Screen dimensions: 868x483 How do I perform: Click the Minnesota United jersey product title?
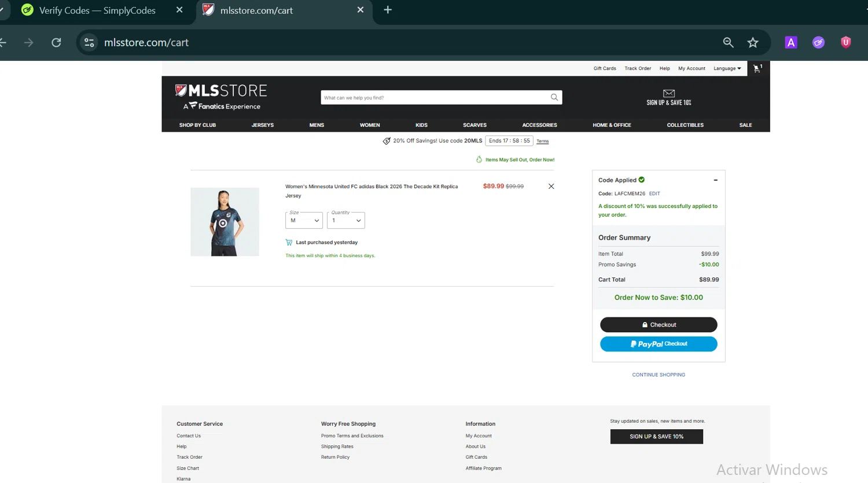pyautogui.click(x=372, y=191)
